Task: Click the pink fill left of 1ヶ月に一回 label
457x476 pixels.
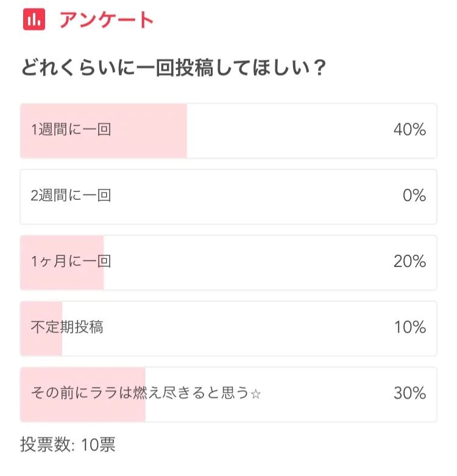Action: (x=26, y=262)
